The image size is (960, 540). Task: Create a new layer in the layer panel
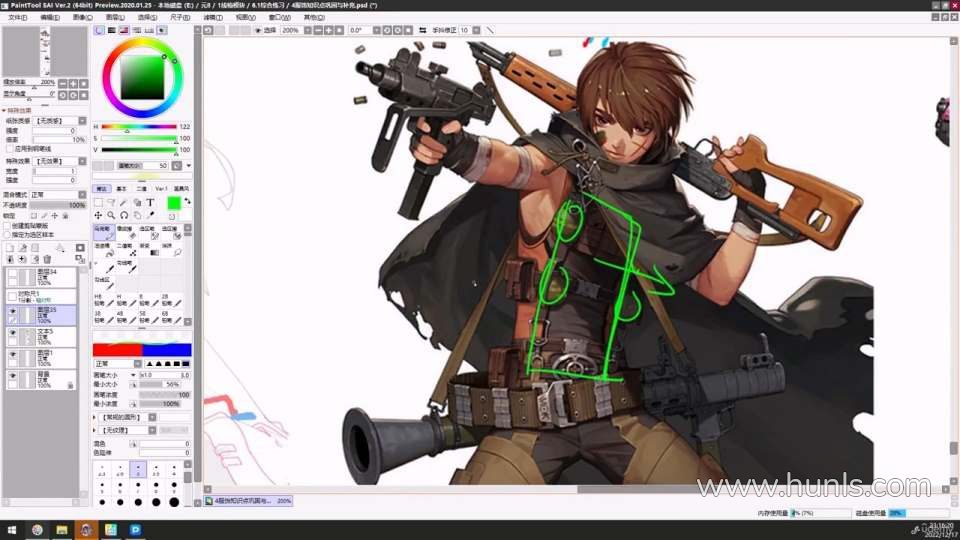[x=10, y=248]
